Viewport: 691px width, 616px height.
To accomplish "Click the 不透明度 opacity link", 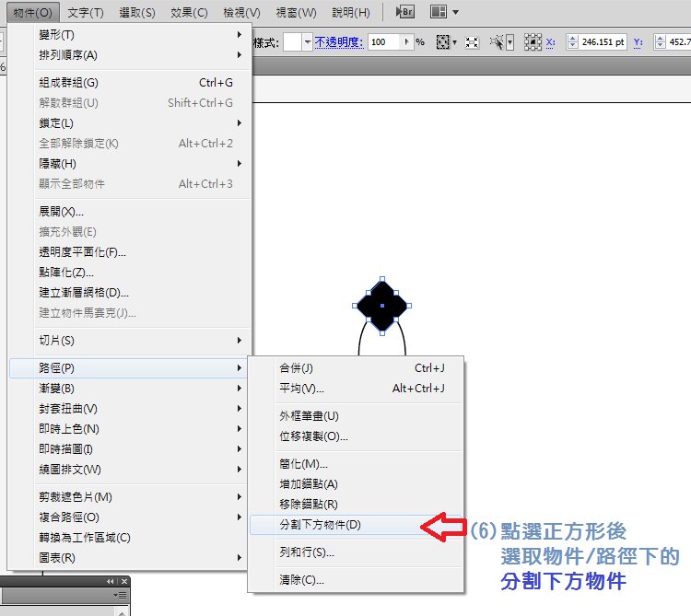I will [339, 42].
